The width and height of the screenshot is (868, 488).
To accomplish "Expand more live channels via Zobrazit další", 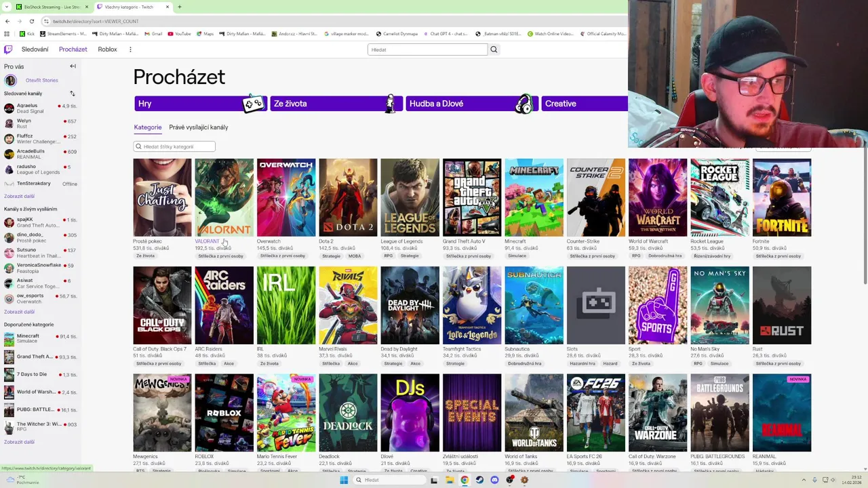I will (19, 312).
